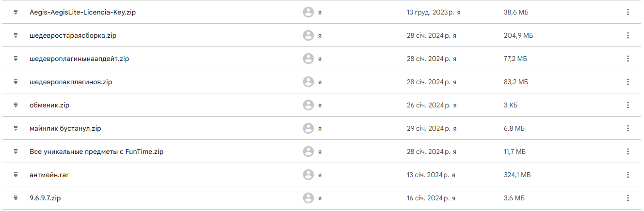Click the archive file icon beside обменик.zip
The height and width of the screenshot is (211, 644).
tap(16, 105)
